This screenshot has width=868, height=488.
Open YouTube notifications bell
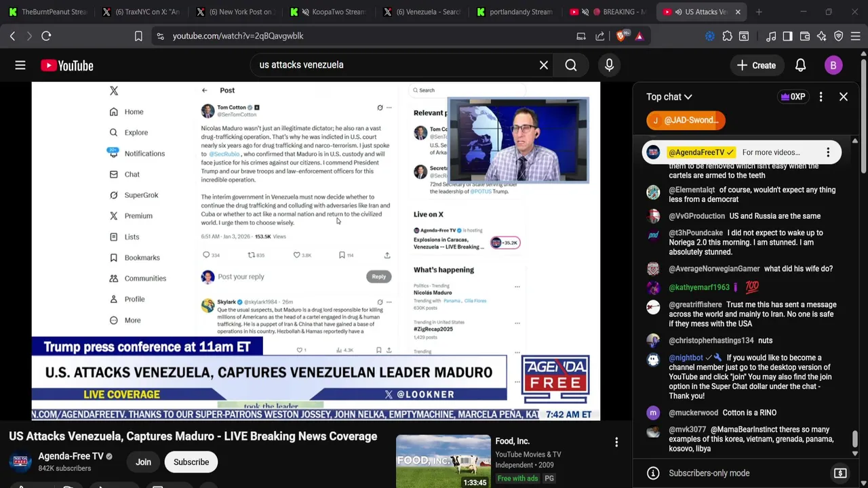pos(800,65)
